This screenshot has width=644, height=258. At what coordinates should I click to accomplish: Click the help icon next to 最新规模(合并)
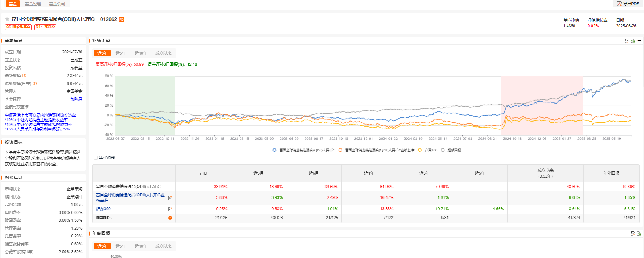coord(35,83)
